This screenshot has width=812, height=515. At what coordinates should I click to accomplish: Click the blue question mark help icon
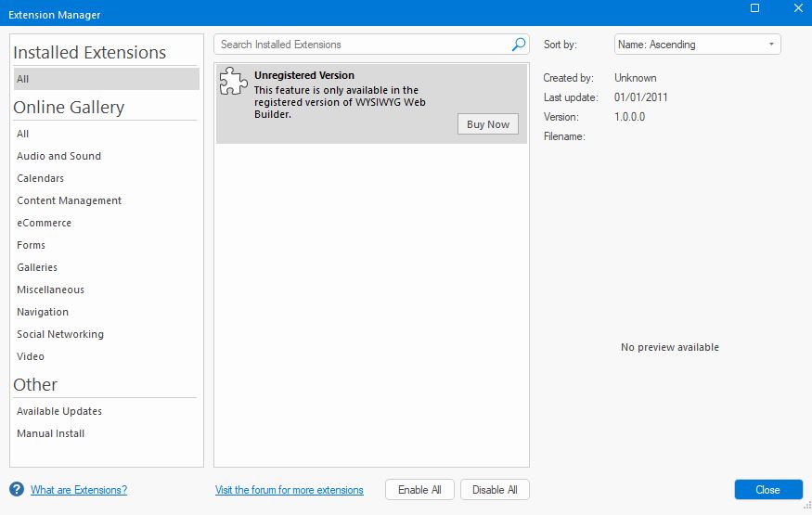(x=17, y=489)
